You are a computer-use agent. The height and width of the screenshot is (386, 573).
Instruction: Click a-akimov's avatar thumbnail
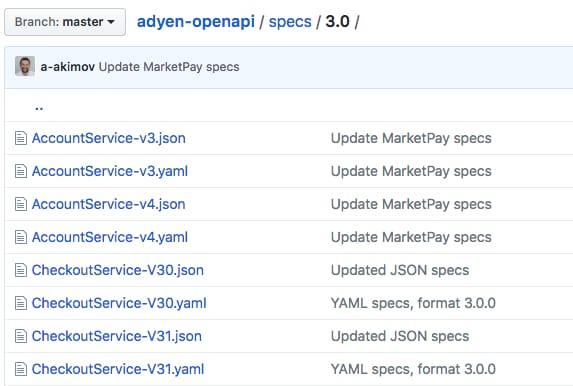25,66
